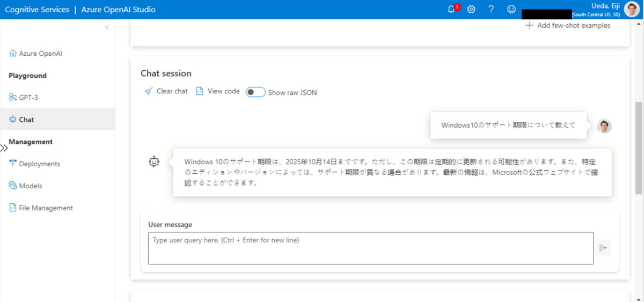Viewport: 644px width, 302px height.
Task: Click the Chat session heading
Action: point(166,73)
